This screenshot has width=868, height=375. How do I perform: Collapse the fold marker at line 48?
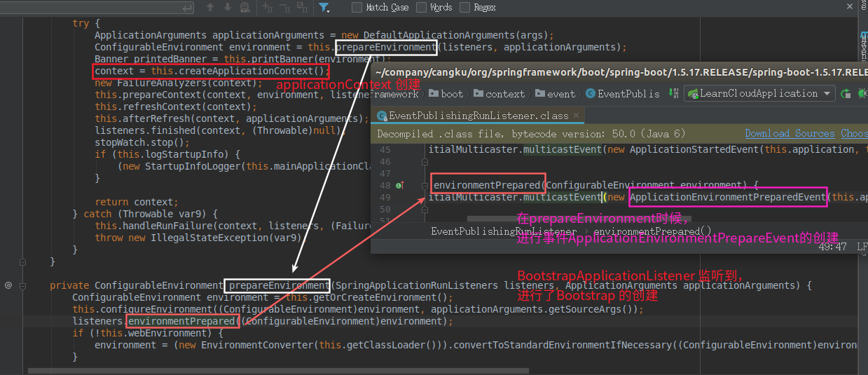425,185
